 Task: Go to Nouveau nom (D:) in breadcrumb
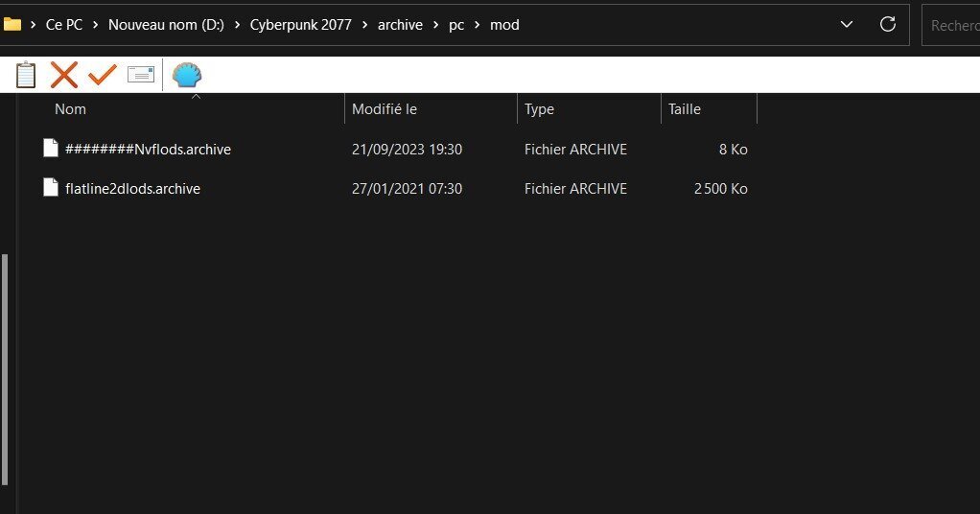[165, 25]
